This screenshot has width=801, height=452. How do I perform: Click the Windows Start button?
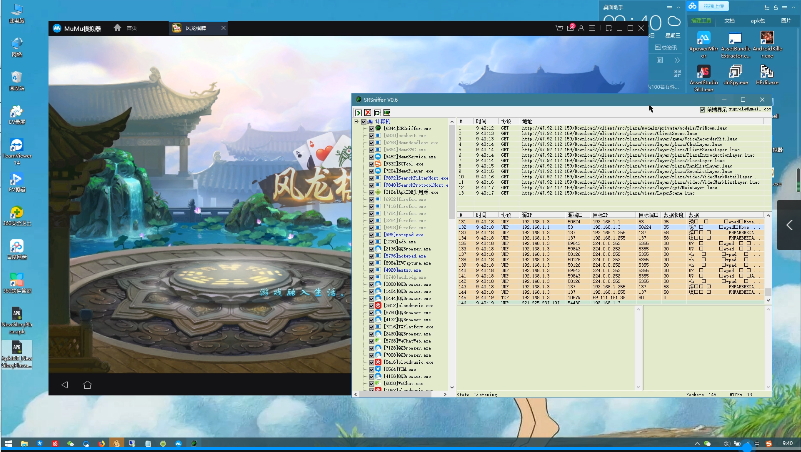click(8, 443)
